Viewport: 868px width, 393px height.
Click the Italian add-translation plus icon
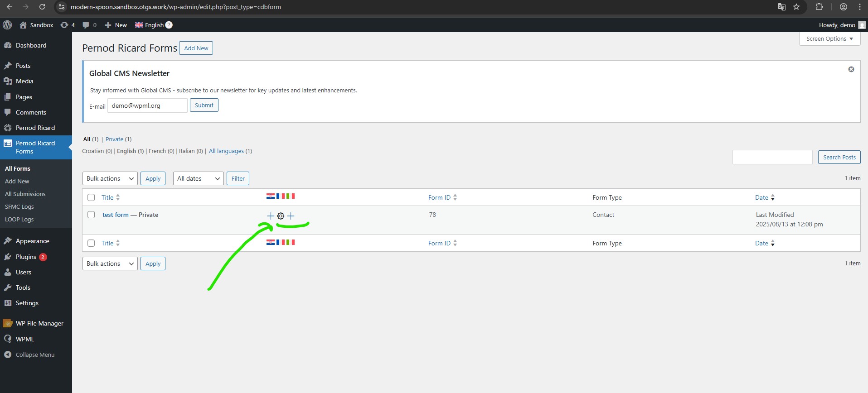291,216
